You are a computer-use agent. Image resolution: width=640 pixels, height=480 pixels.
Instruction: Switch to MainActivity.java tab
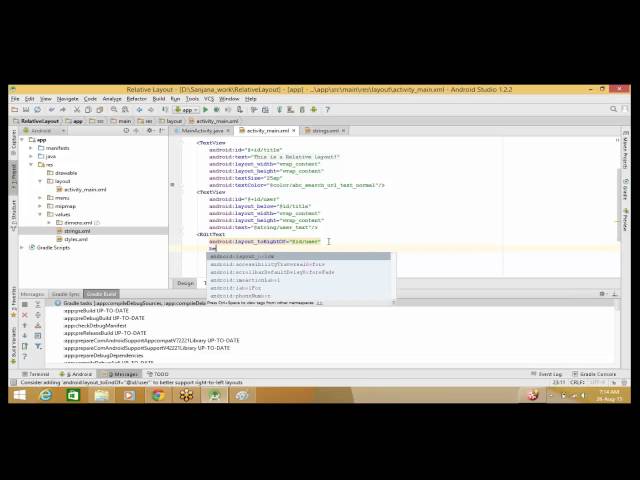(202, 131)
